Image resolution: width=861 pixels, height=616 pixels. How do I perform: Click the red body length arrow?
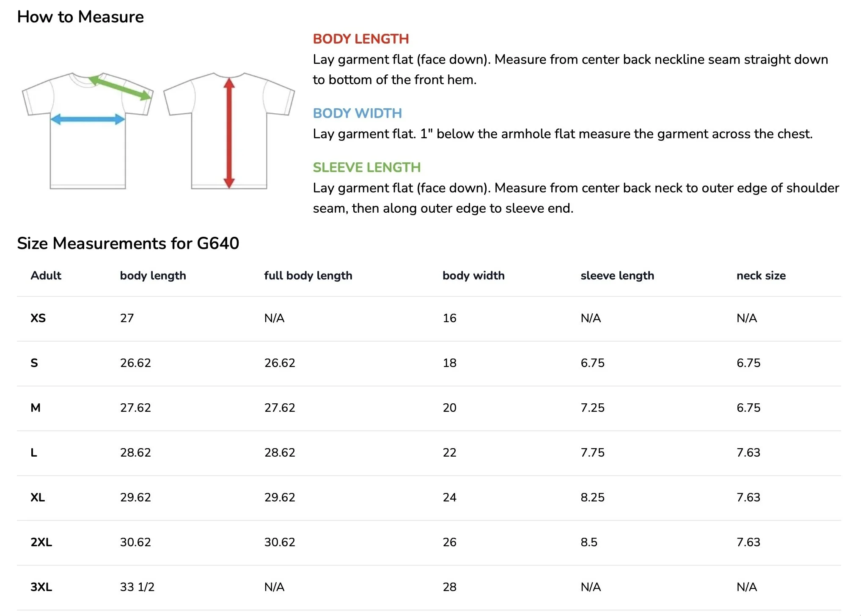[229, 133]
